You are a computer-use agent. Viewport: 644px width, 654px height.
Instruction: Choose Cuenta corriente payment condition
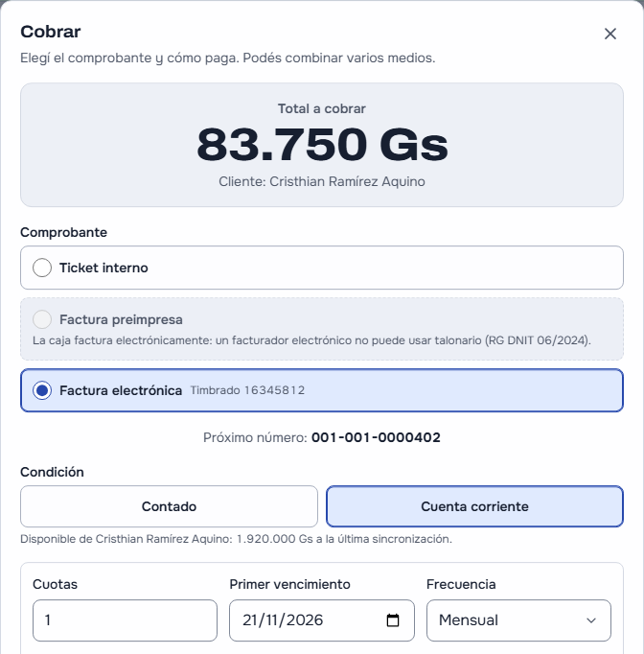click(474, 506)
